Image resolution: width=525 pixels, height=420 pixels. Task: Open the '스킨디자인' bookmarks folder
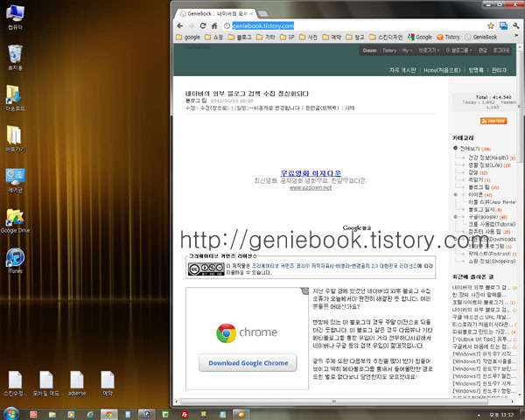pyautogui.click(x=386, y=37)
